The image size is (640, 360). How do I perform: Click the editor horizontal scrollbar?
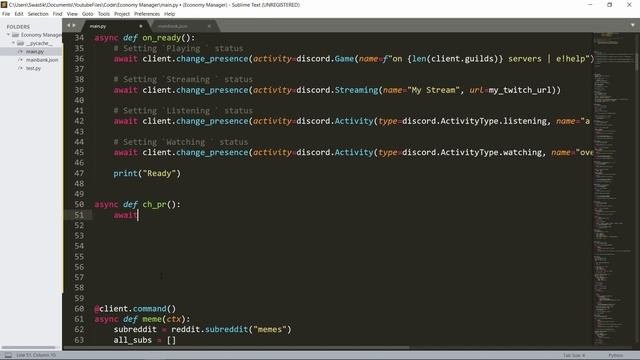tap(237, 348)
